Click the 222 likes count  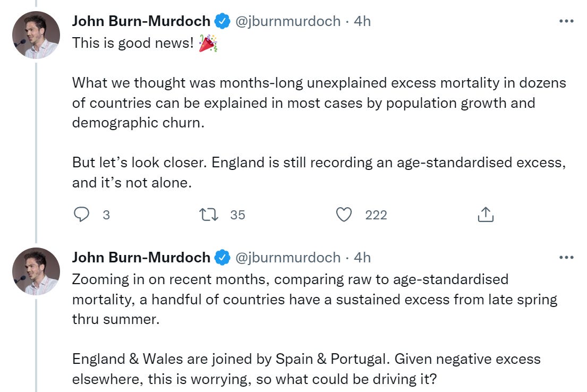[x=376, y=215]
